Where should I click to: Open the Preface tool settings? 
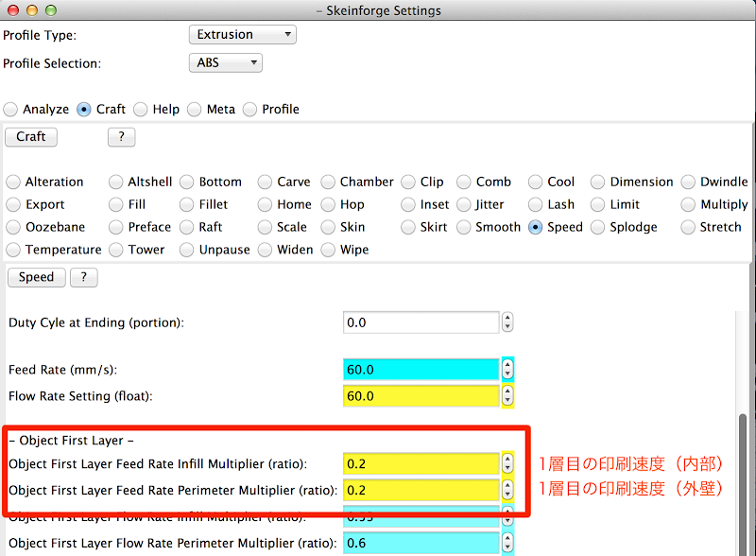[115, 227]
